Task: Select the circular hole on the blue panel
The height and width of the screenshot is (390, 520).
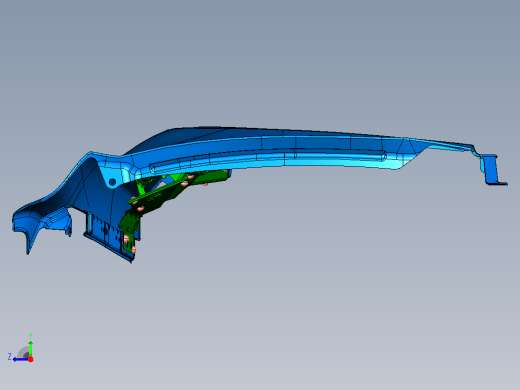Action: click(112, 182)
